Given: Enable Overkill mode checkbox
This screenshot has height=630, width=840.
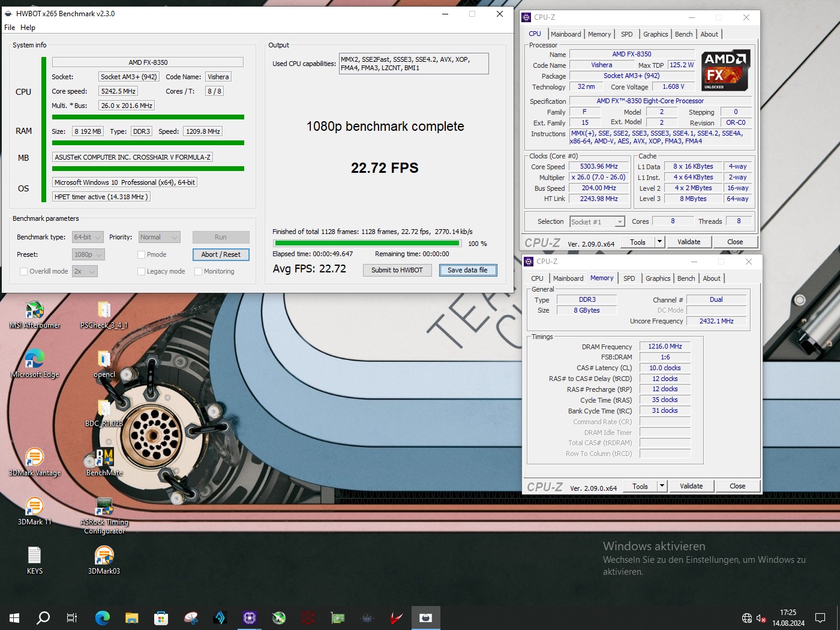Looking at the screenshot, I should pyautogui.click(x=23, y=271).
